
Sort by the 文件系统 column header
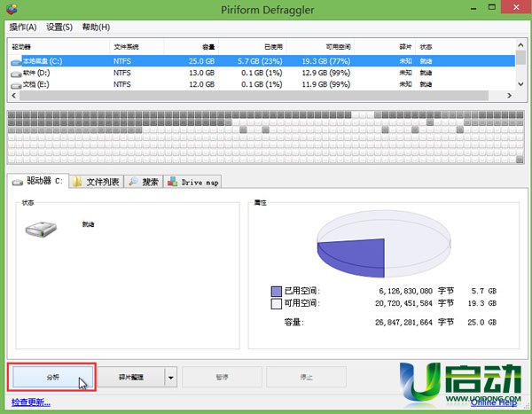(137, 47)
